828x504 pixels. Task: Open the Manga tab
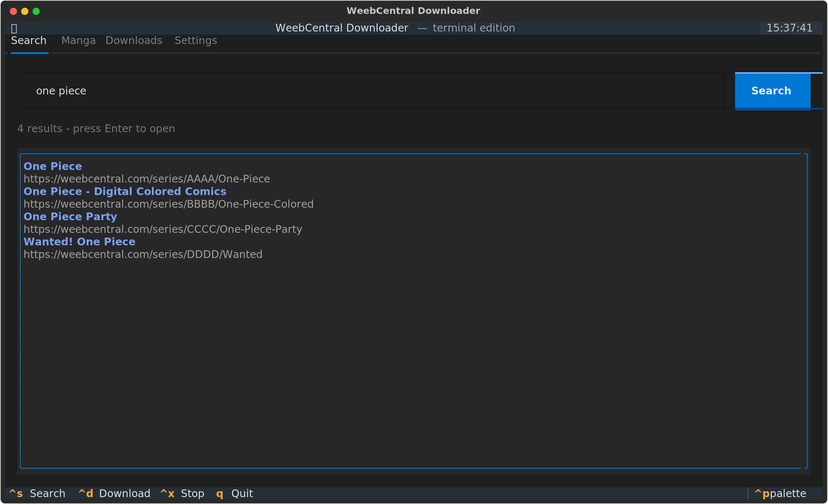[x=79, y=41]
